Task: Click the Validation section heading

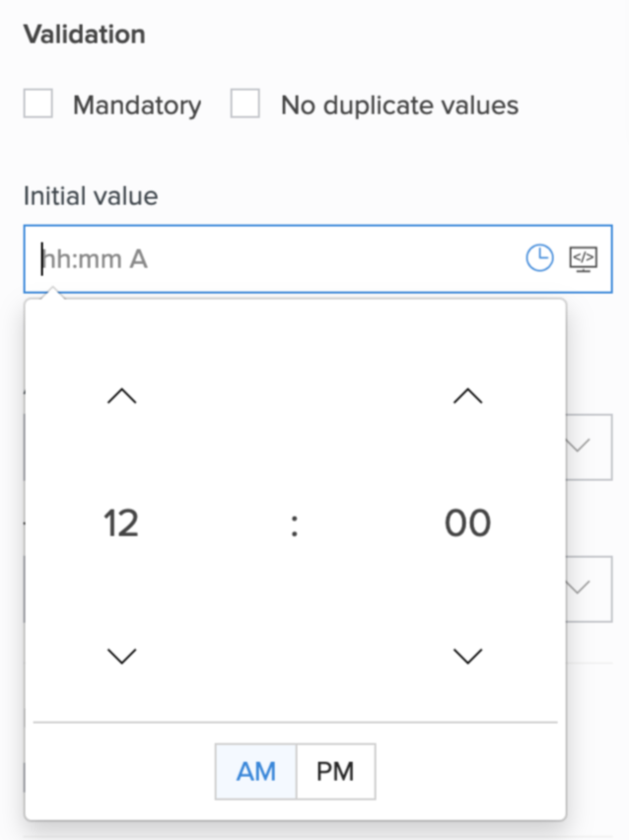Action: point(84,35)
